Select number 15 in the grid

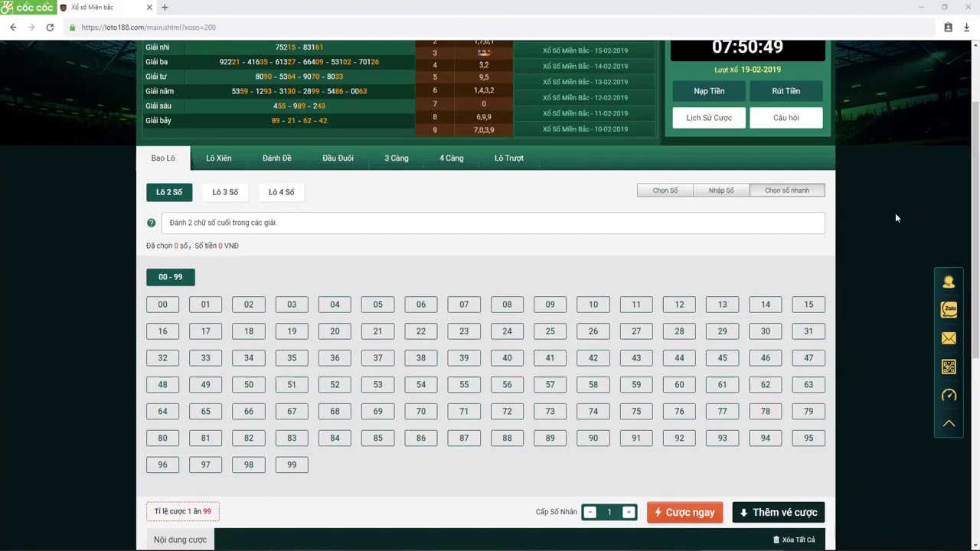(808, 305)
